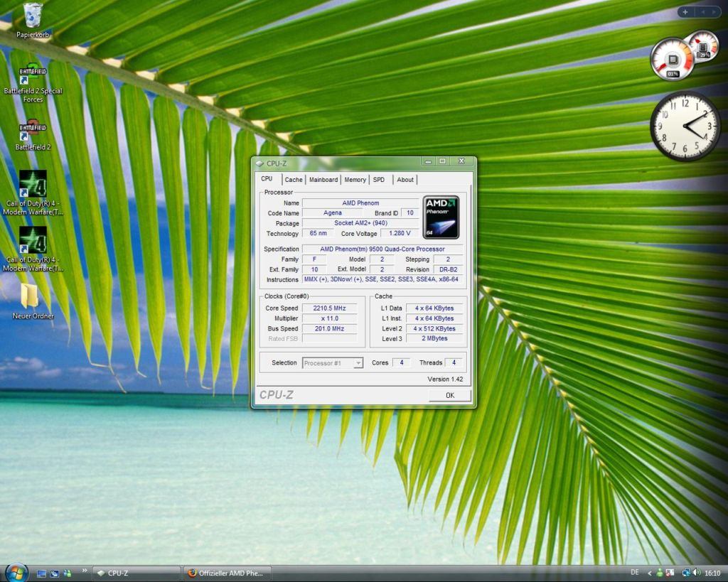Click the Package value Socket AM2+ (940)

pos(360,223)
